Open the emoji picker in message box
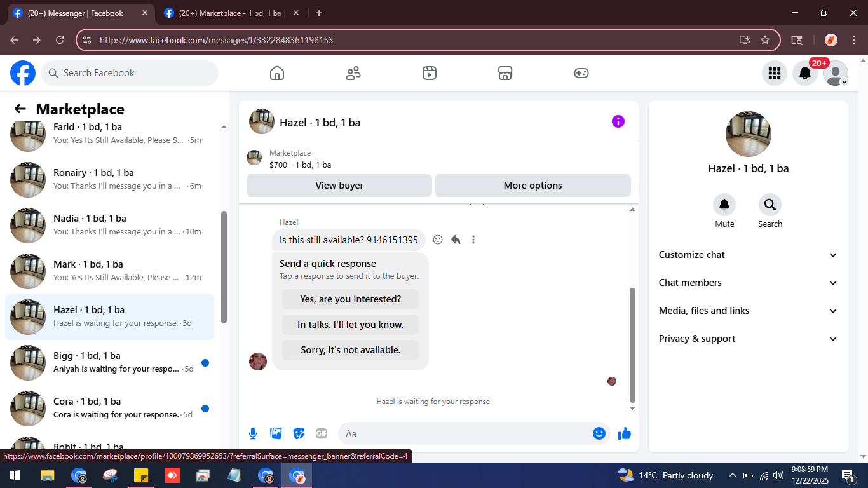 tap(599, 433)
